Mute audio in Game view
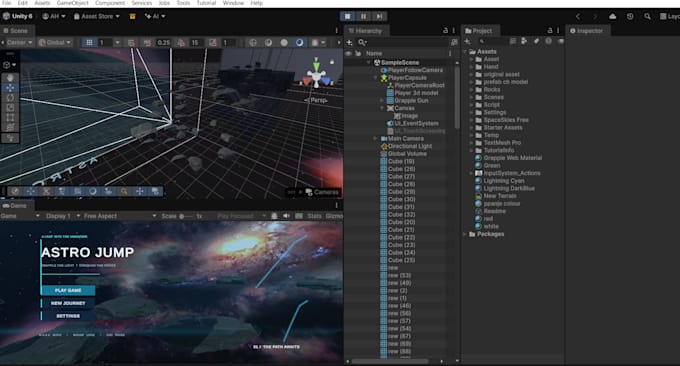680x366 pixels. tap(286, 216)
